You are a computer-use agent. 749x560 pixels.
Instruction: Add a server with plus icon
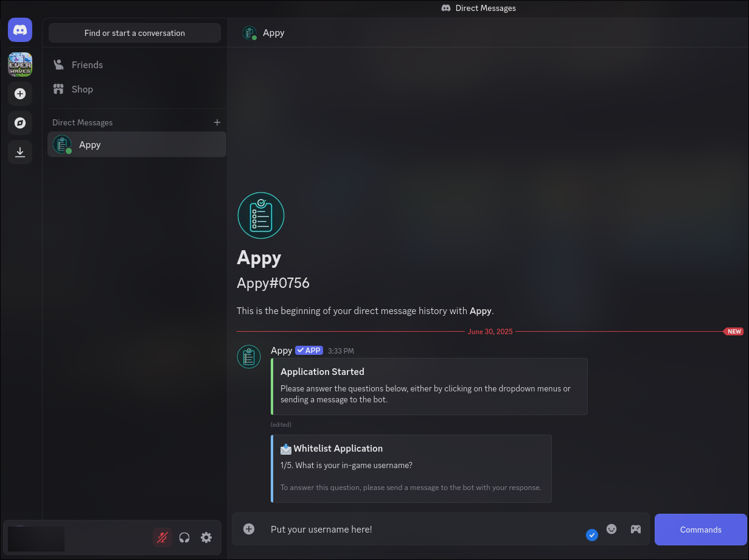pyautogui.click(x=20, y=94)
